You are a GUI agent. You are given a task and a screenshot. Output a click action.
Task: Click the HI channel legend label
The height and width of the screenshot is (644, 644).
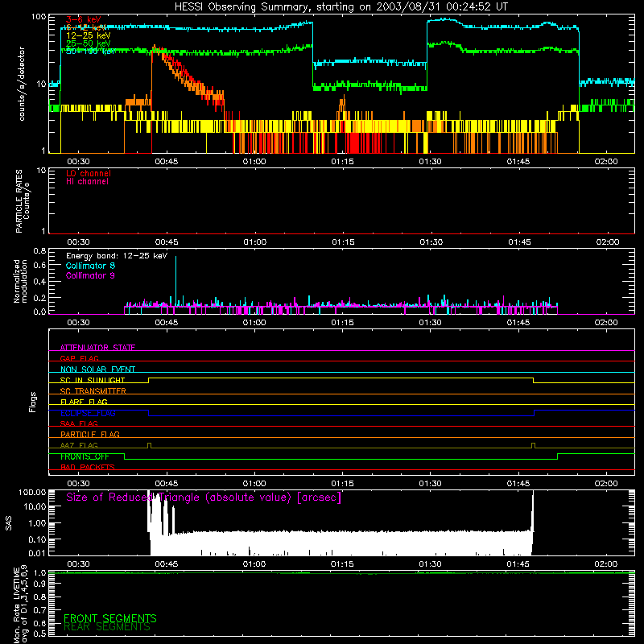[x=87, y=182]
